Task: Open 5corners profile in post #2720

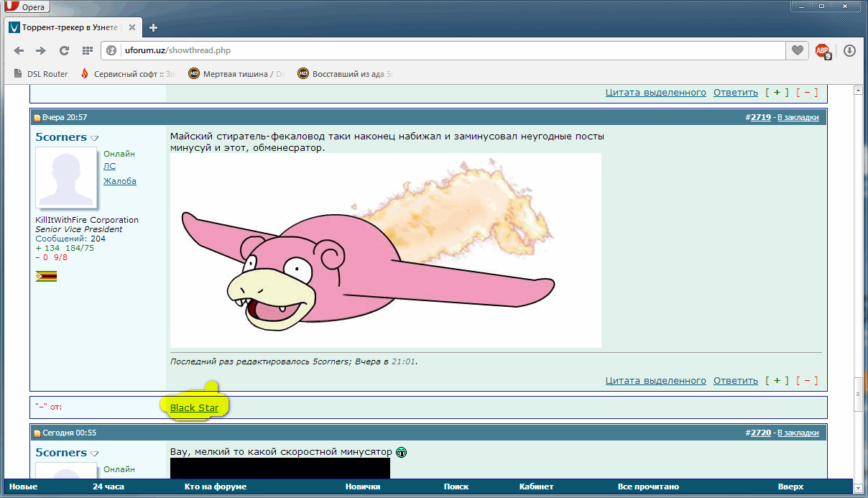Action: [61, 452]
